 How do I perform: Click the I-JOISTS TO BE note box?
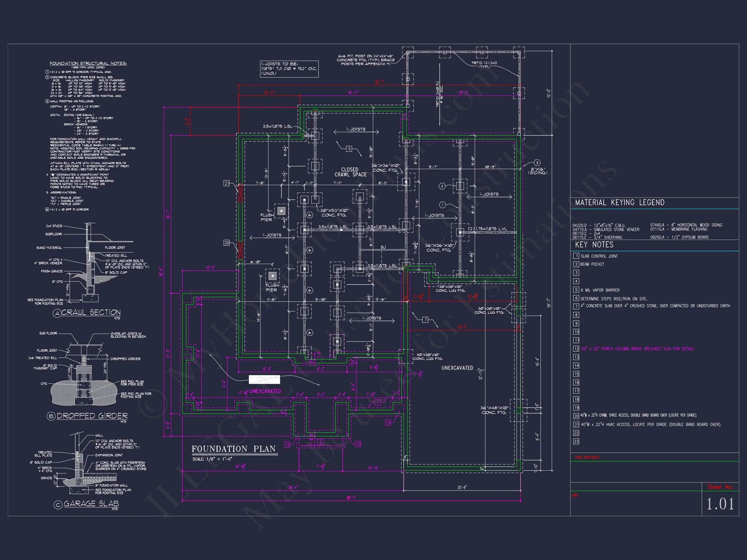(x=289, y=69)
